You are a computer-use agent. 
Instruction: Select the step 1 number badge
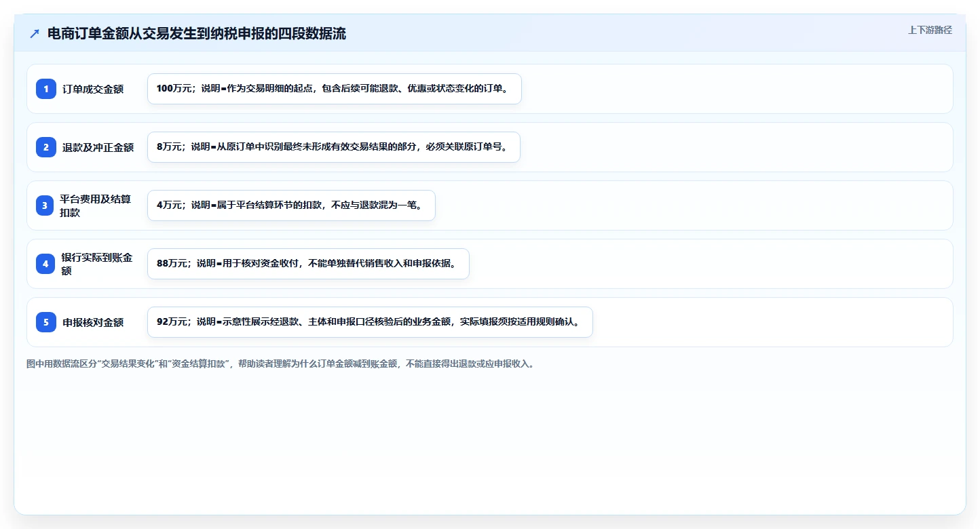click(x=46, y=89)
